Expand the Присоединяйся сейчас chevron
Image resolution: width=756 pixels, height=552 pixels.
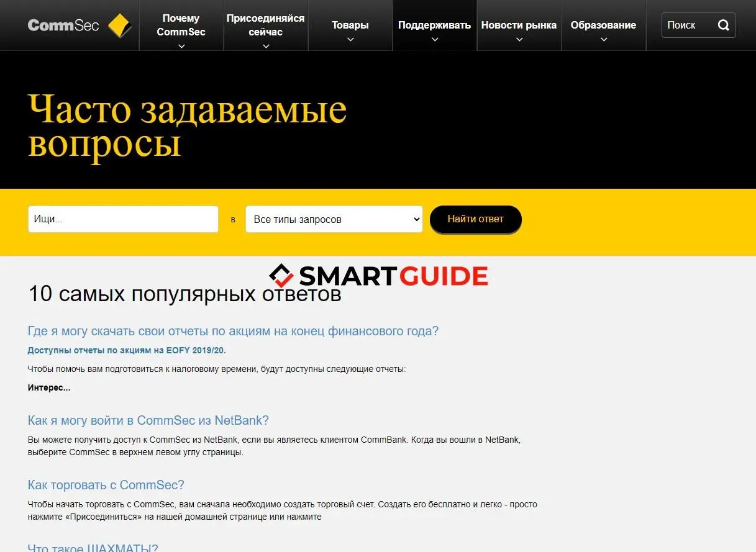click(x=266, y=44)
